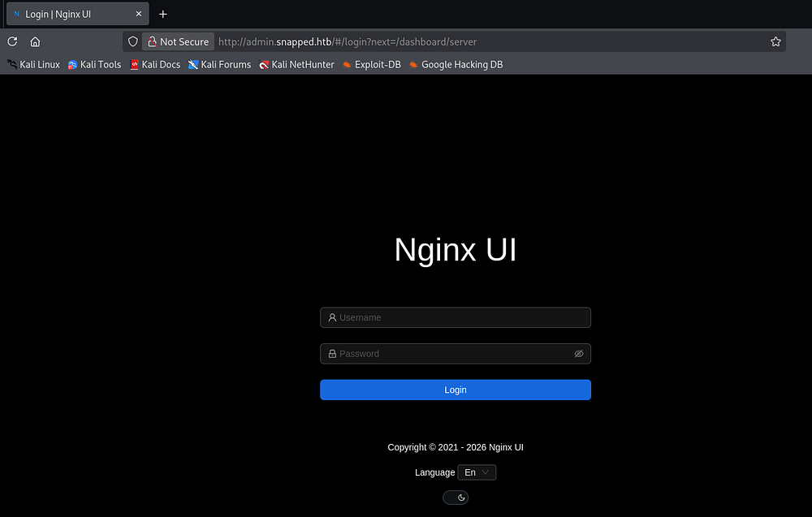
Task: Open a new tab with the plus icon
Action: (162, 14)
